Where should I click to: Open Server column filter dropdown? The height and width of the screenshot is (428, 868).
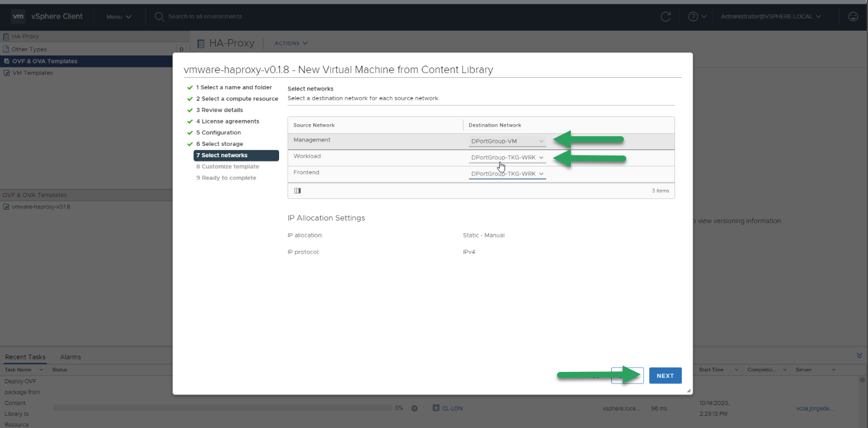[834, 370]
